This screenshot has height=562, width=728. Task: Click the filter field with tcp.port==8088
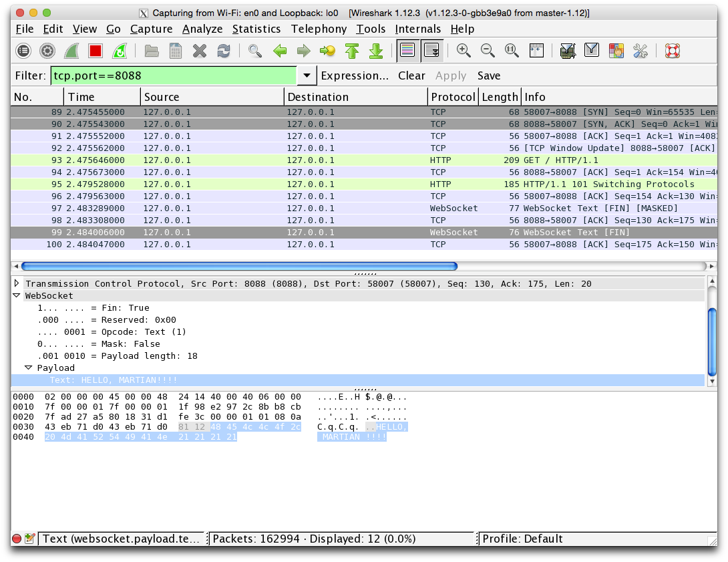click(174, 76)
